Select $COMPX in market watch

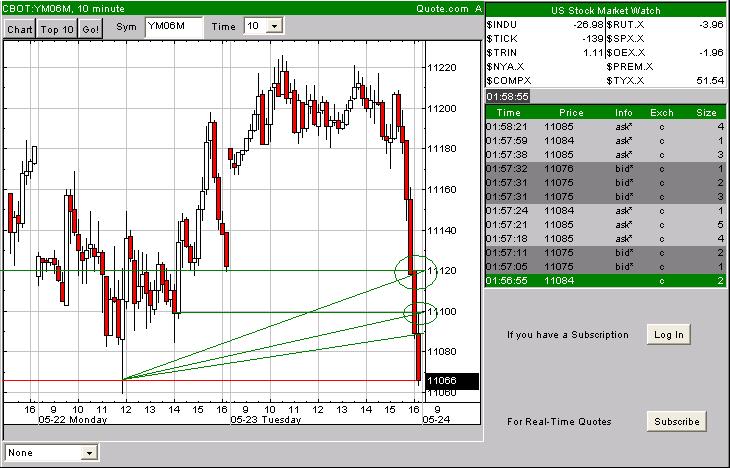(x=508, y=81)
